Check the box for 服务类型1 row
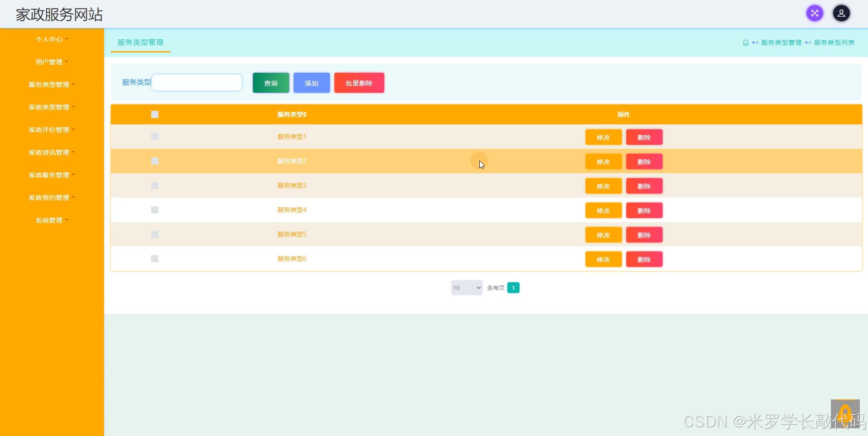 point(155,137)
